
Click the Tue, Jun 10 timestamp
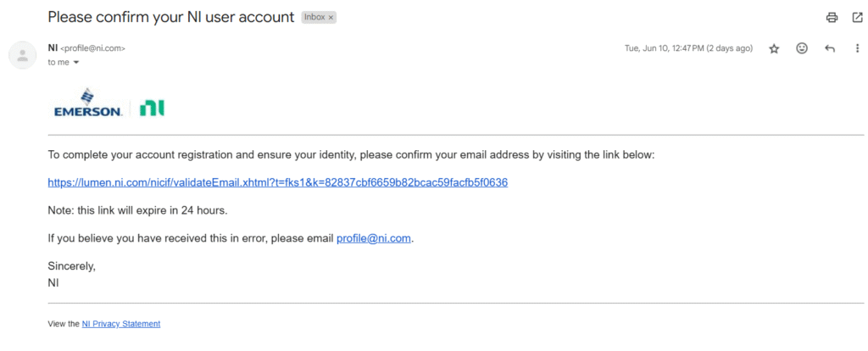point(688,48)
